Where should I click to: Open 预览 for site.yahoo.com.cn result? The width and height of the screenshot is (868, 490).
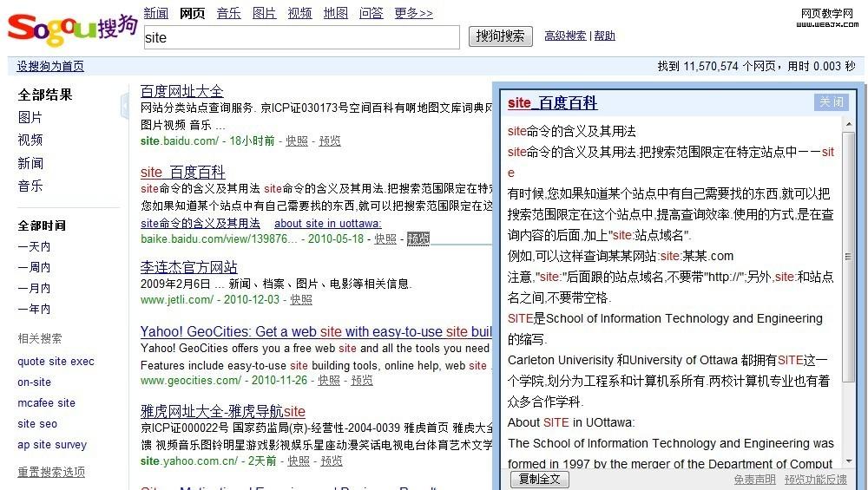[332, 461]
